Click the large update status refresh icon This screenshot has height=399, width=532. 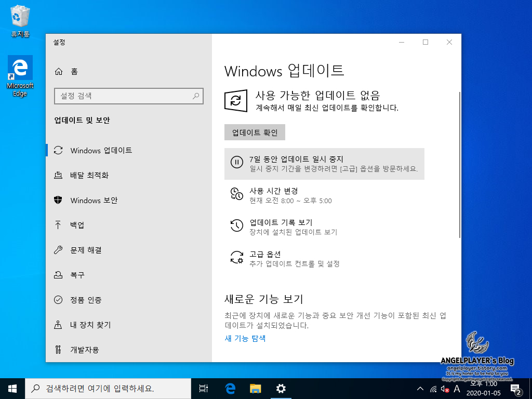[x=236, y=100]
